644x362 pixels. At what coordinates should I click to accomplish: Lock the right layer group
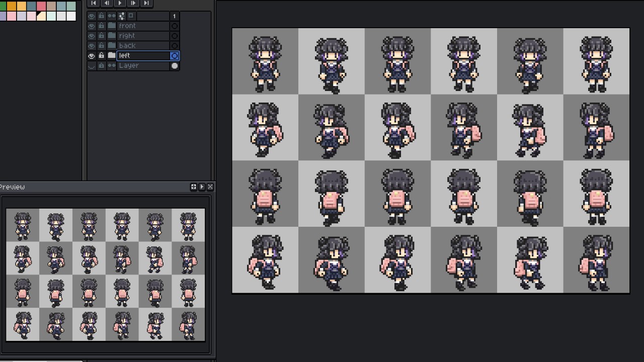(x=101, y=36)
